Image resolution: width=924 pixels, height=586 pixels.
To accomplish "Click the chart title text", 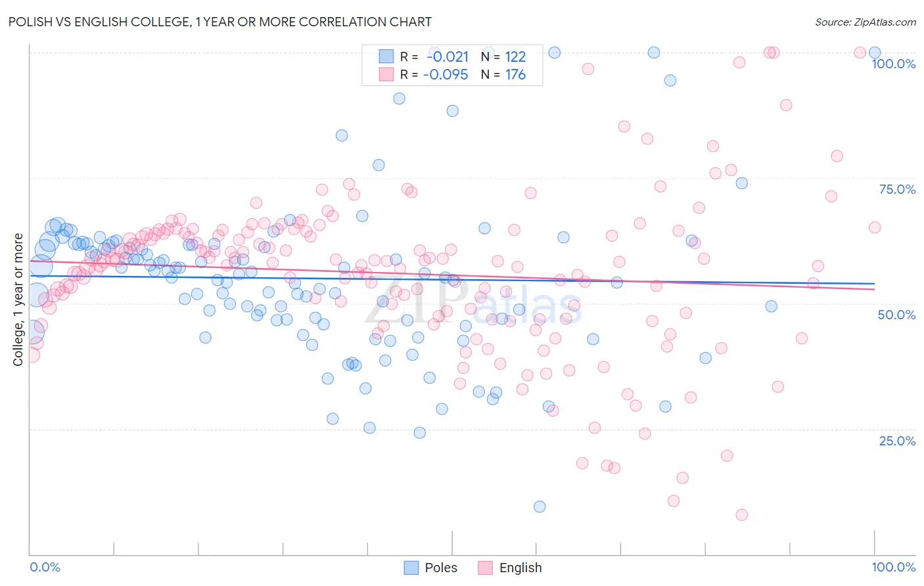I will 220,22.
